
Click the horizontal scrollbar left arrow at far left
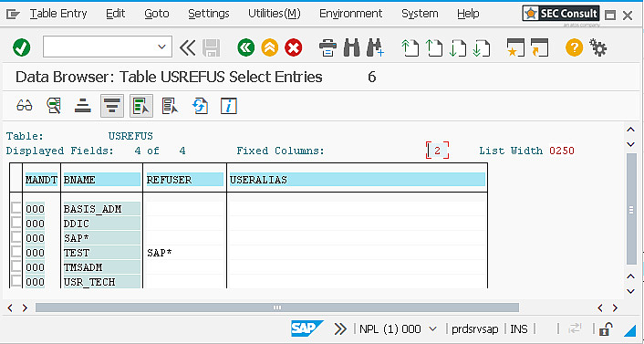pos(10,308)
